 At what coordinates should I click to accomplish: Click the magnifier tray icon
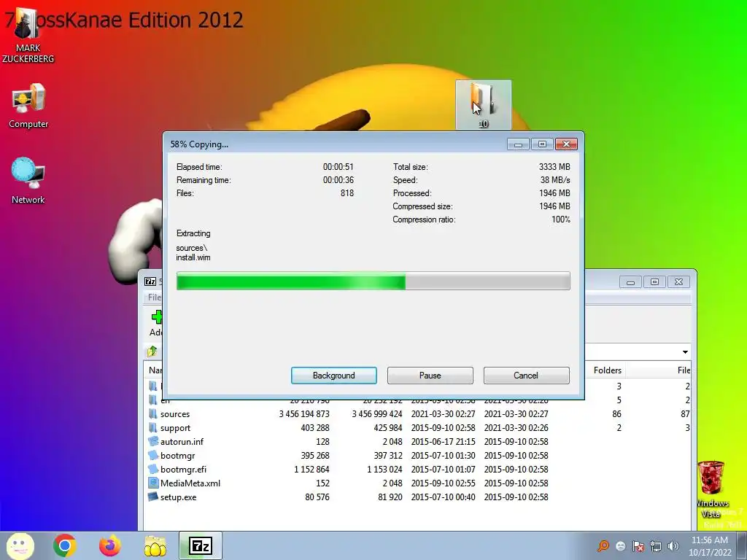[603, 545]
